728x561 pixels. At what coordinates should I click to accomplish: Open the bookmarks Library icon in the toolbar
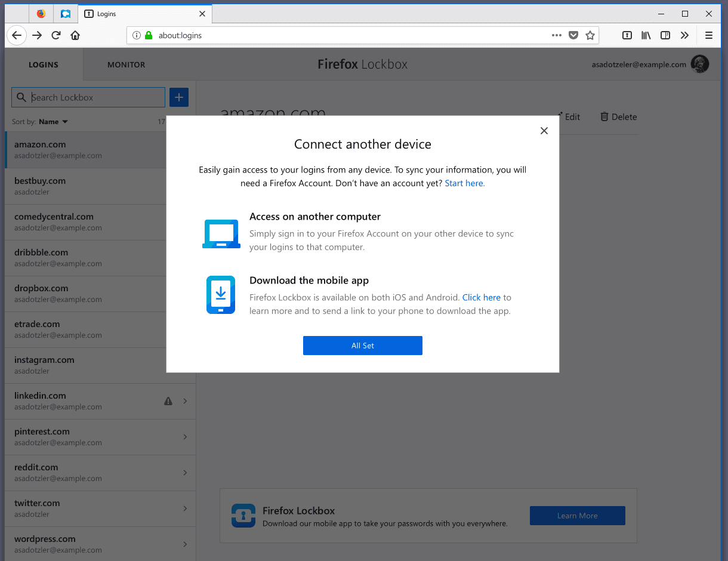tap(646, 35)
